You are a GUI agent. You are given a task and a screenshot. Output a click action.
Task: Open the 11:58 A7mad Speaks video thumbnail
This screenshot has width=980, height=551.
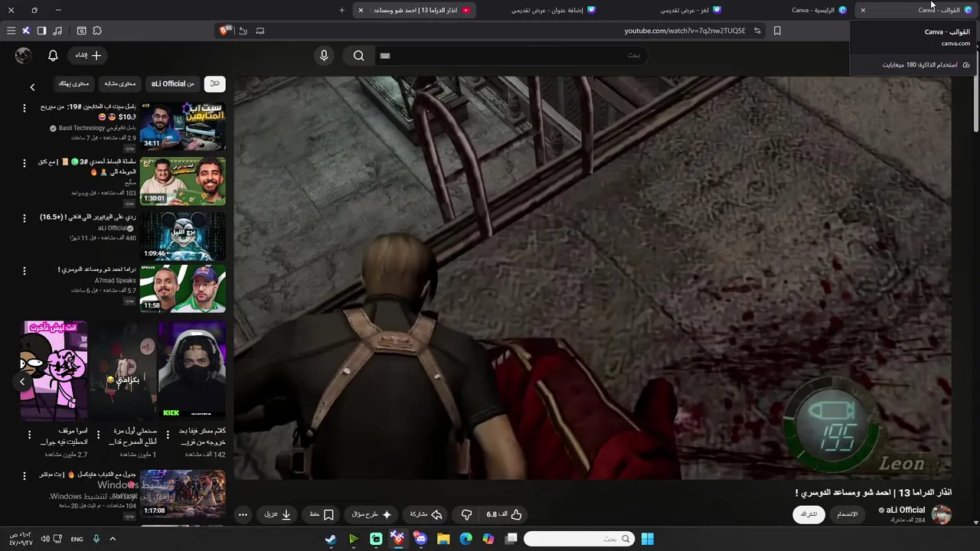point(182,289)
